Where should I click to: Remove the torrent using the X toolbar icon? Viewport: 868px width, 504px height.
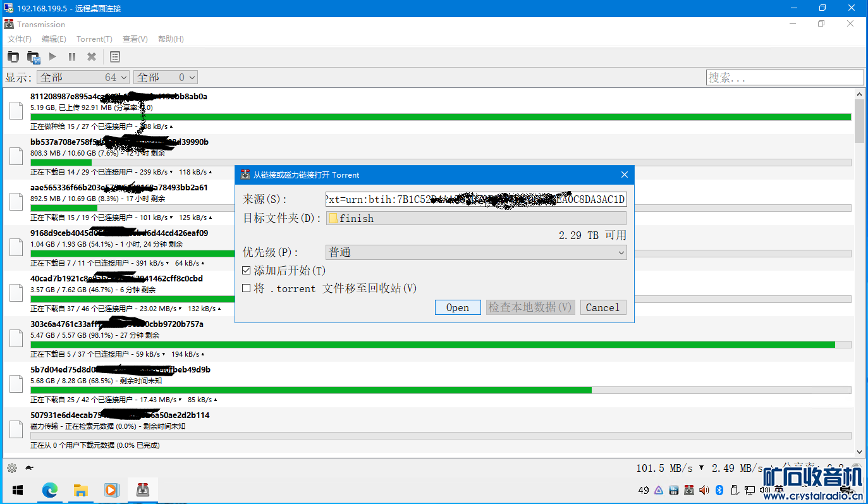92,57
